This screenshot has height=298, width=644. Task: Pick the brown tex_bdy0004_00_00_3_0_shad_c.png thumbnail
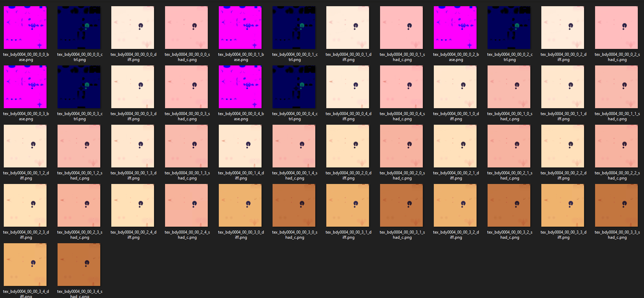pyautogui.click(x=294, y=205)
